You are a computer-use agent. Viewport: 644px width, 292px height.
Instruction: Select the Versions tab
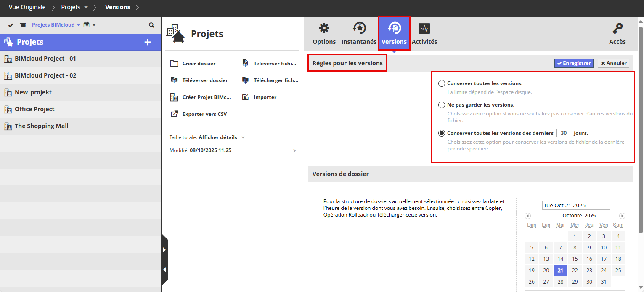(x=394, y=34)
